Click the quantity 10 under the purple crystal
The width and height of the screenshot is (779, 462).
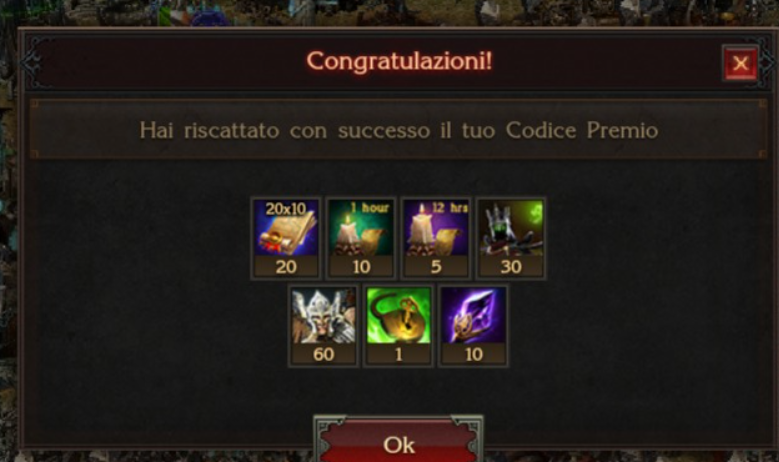[x=473, y=354]
